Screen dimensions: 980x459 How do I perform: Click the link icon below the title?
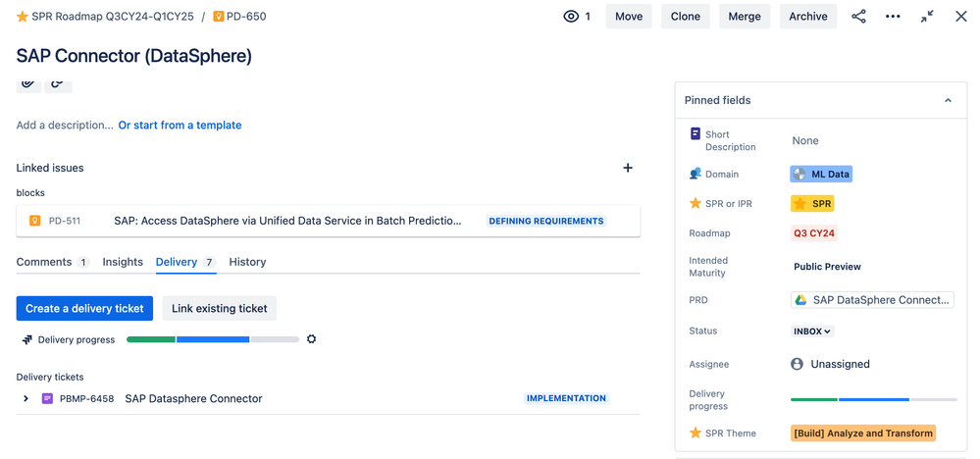coord(58,83)
